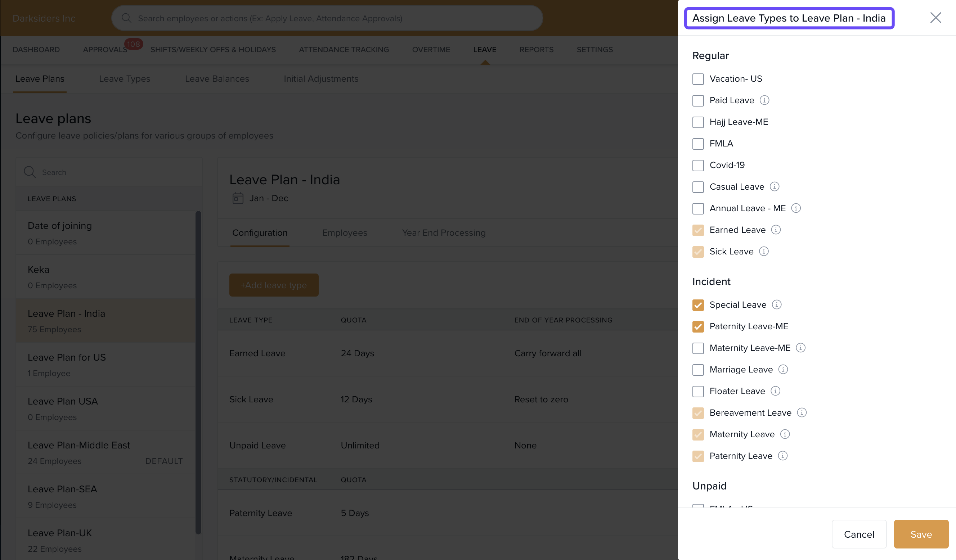
Task: Click the leave plans list scrollbar
Action: (198, 371)
